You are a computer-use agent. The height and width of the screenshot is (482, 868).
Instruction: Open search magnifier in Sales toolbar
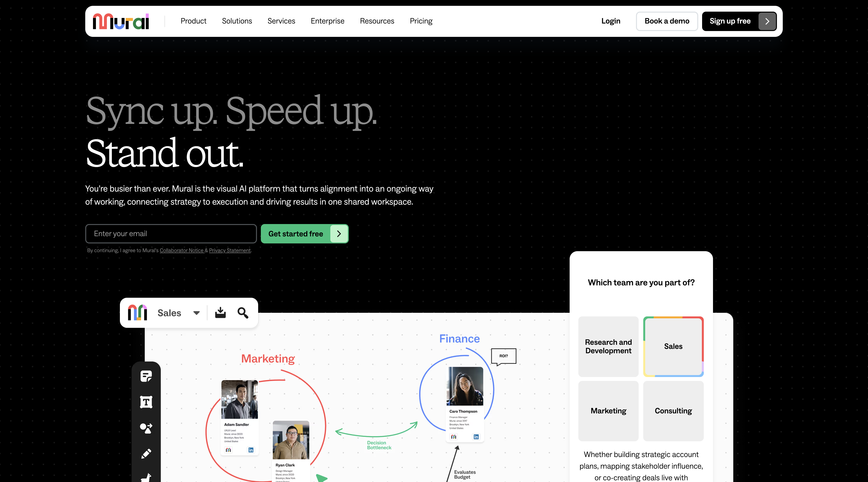coord(243,313)
